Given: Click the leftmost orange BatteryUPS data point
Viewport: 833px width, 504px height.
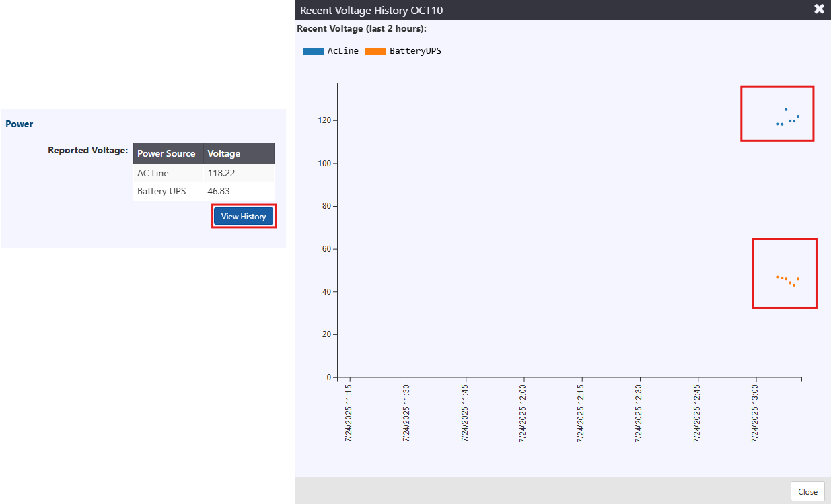Looking at the screenshot, I should click(x=778, y=277).
